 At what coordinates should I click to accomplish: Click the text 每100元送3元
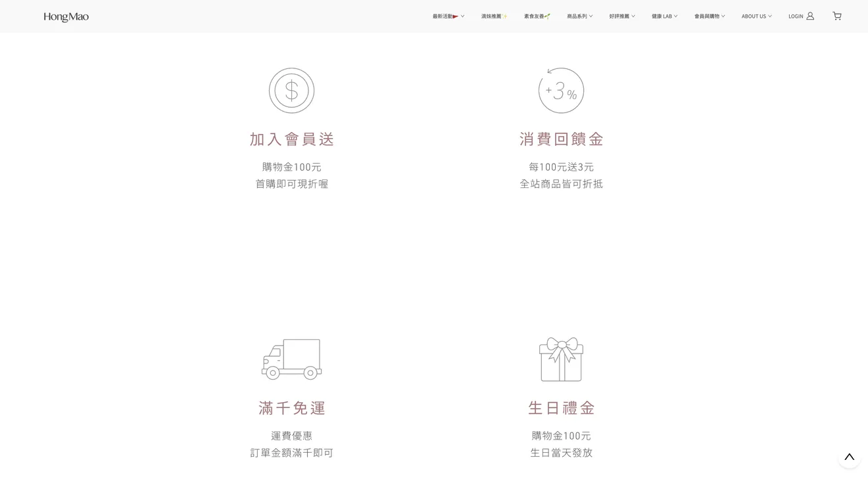(561, 167)
